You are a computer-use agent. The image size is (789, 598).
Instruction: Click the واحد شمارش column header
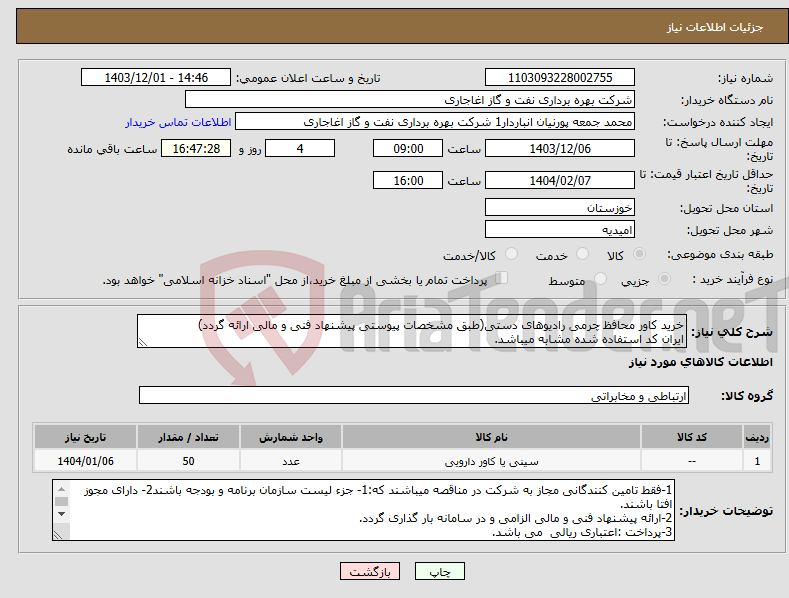point(291,437)
